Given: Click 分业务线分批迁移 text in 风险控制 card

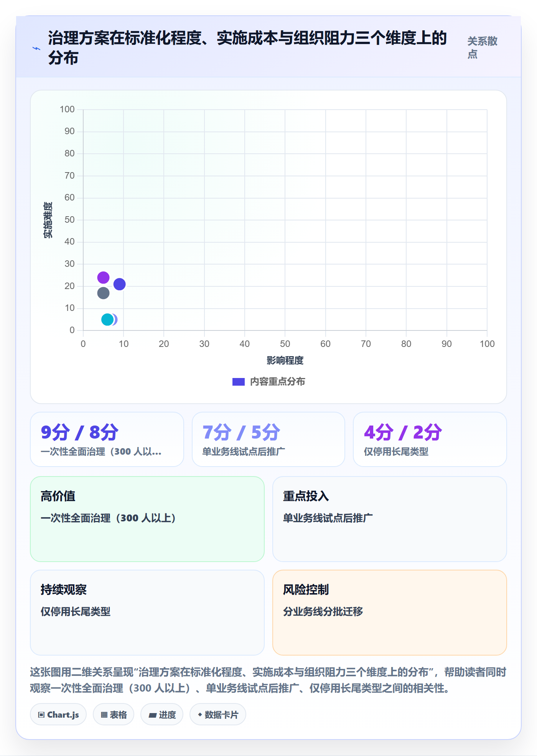Looking at the screenshot, I should (x=323, y=611).
